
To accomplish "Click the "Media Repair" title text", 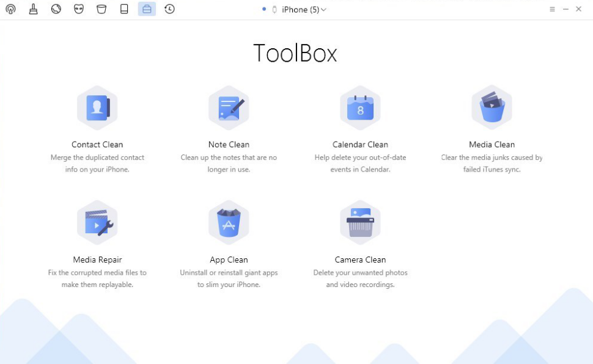I will point(98,260).
